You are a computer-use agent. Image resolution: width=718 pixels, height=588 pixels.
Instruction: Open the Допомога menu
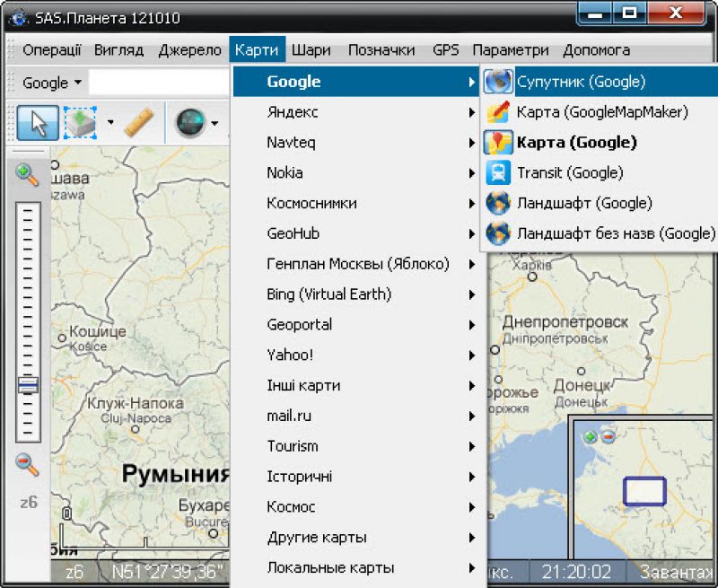tap(596, 49)
